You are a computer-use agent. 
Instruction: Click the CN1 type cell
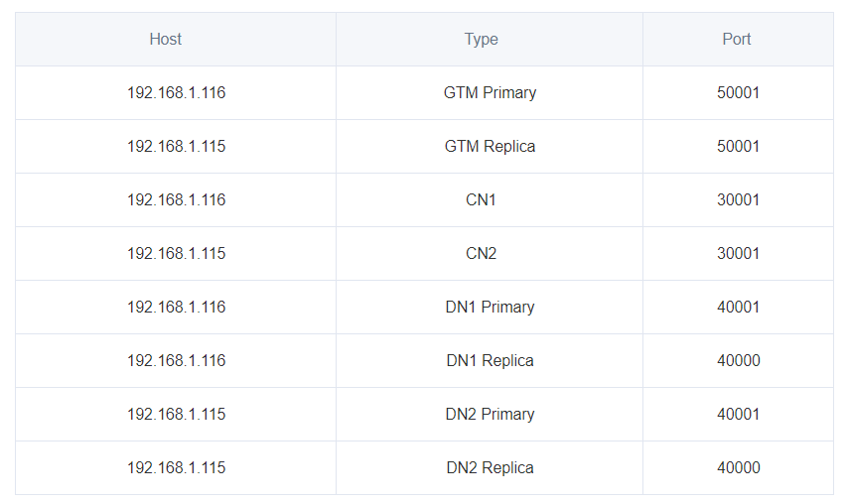pos(481,200)
